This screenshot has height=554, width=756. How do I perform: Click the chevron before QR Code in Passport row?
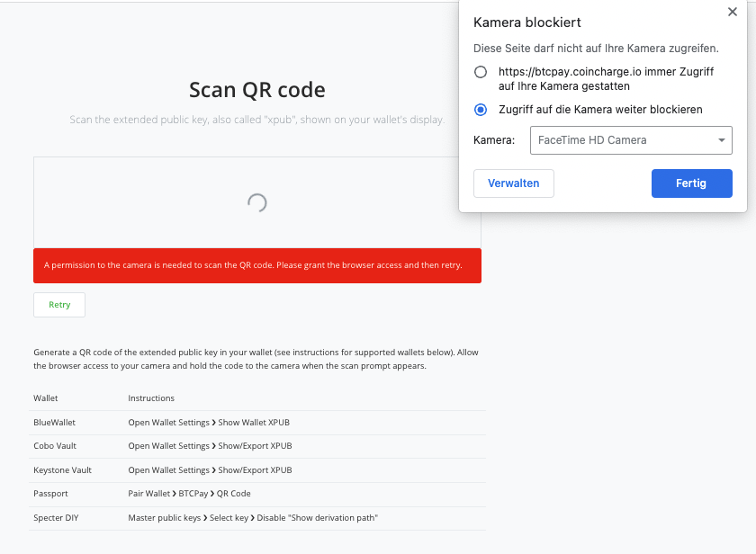(212, 494)
